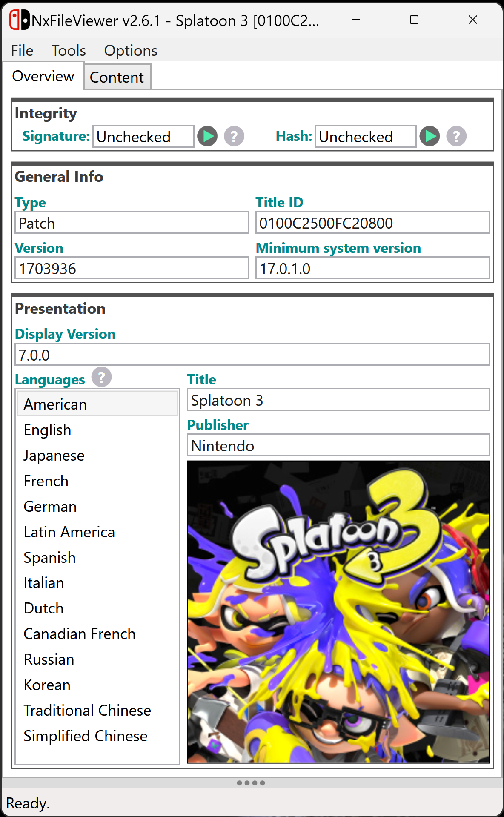Click the Version field showing 1703936
This screenshot has height=817, width=504.
132,268
